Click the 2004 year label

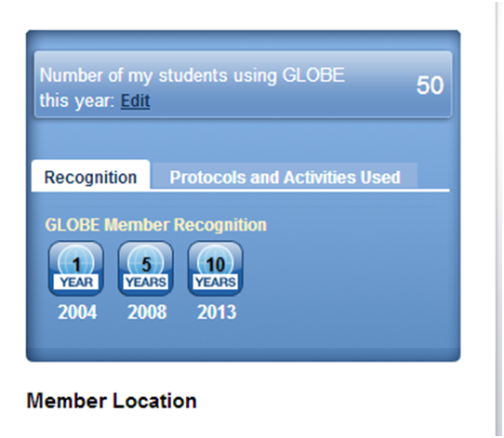tap(77, 312)
